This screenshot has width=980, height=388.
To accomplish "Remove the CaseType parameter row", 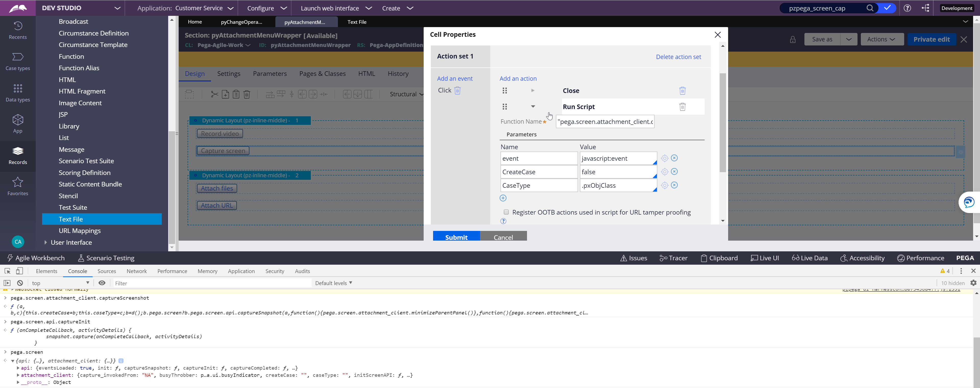I will 674,185.
